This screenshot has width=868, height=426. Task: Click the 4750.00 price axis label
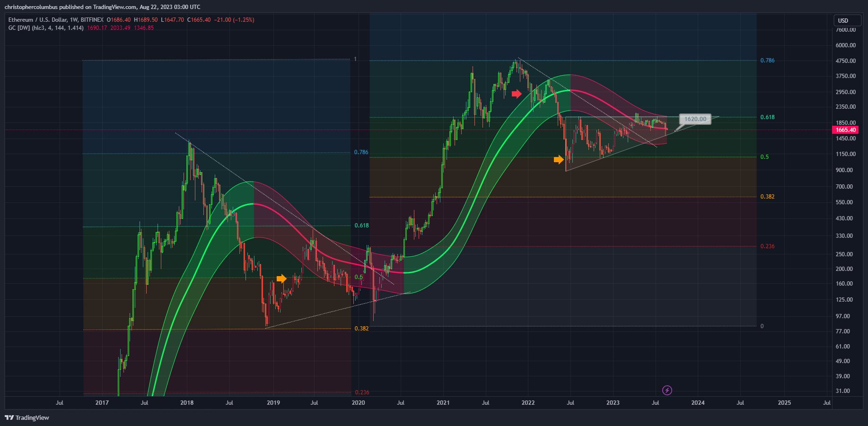pos(846,61)
